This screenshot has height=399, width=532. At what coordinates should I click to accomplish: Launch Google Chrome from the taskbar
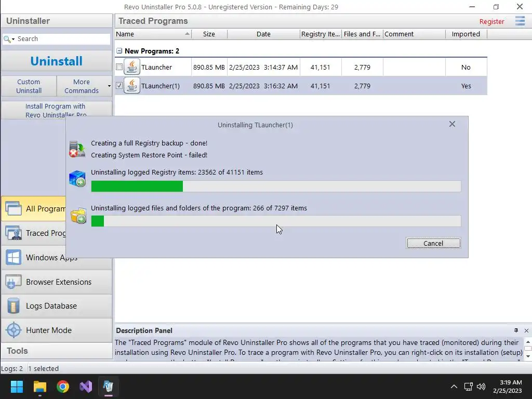click(63, 387)
